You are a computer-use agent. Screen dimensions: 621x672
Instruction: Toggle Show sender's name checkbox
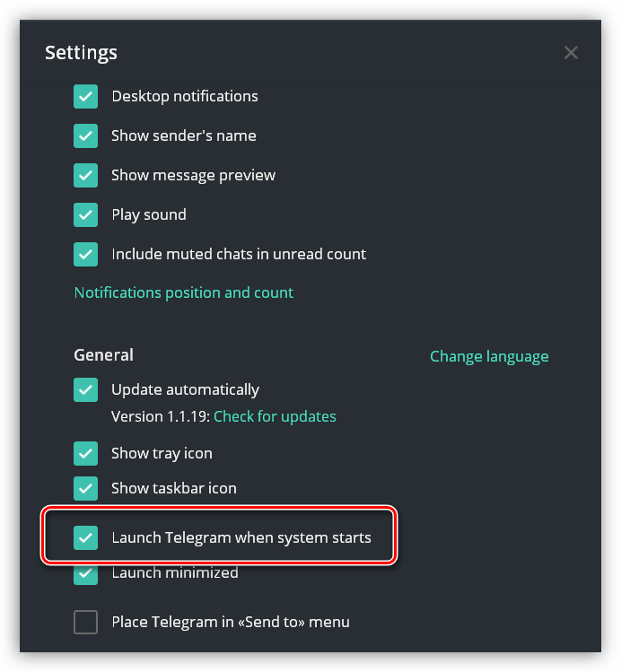coord(86,136)
